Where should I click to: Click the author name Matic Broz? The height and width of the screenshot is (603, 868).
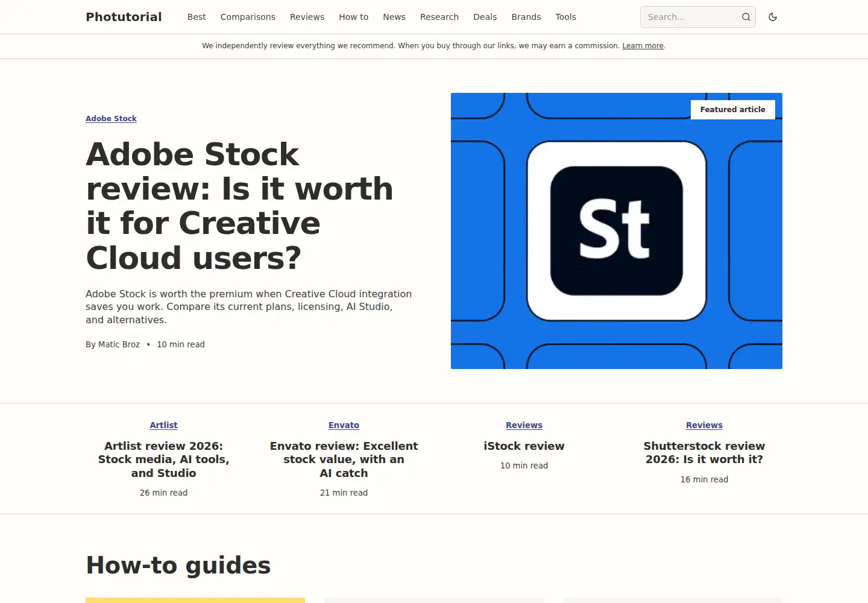coord(119,344)
